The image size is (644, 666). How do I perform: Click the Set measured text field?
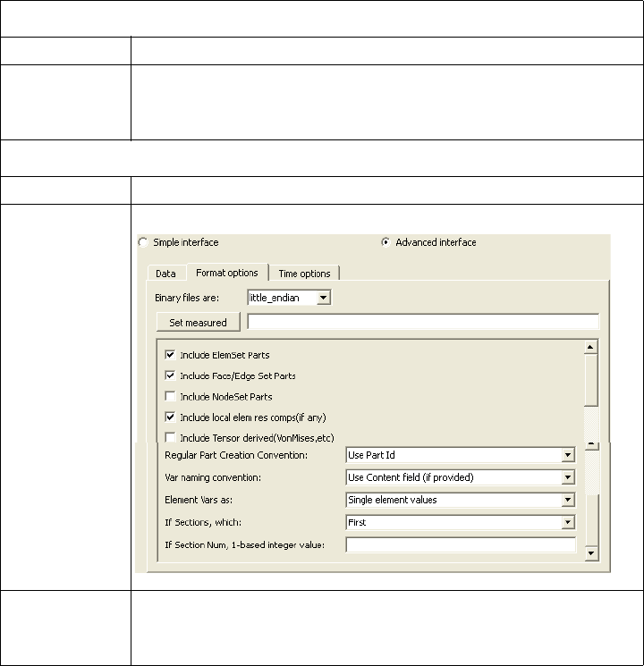tap(423, 322)
